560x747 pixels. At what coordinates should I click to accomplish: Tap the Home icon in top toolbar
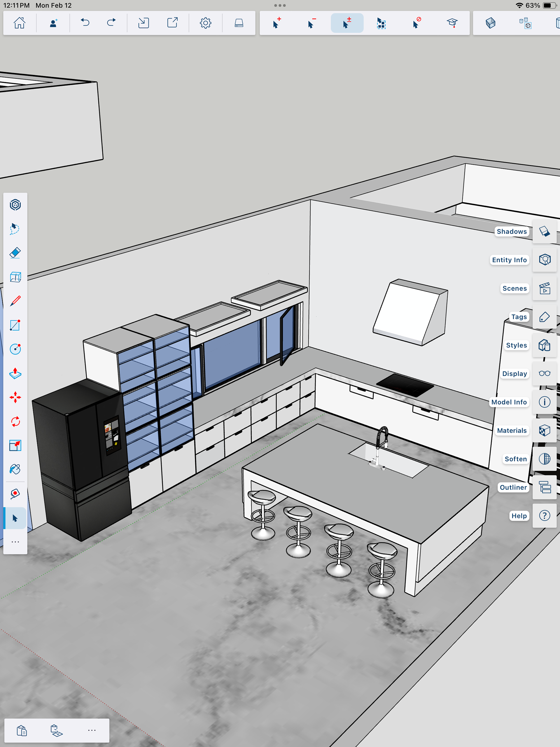tap(19, 23)
